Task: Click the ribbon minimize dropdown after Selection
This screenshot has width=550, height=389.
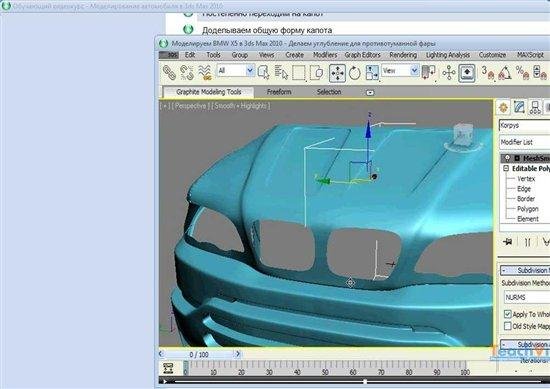Action: (370, 93)
